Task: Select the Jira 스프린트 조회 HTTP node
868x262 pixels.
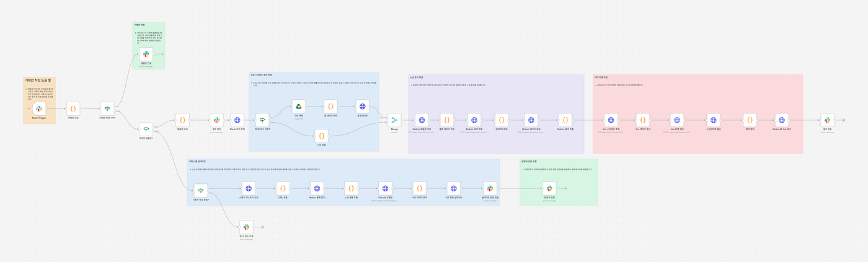Action: pyautogui.click(x=611, y=120)
